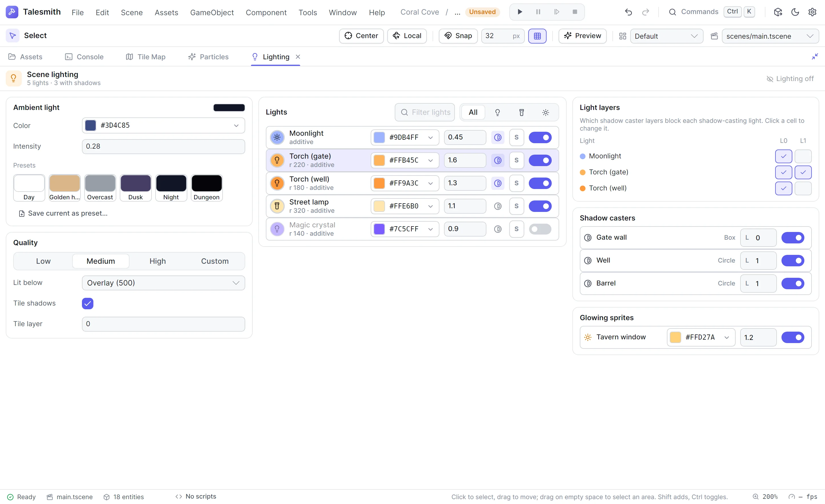
Task: Click the Preview button
Action: [582, 36]
